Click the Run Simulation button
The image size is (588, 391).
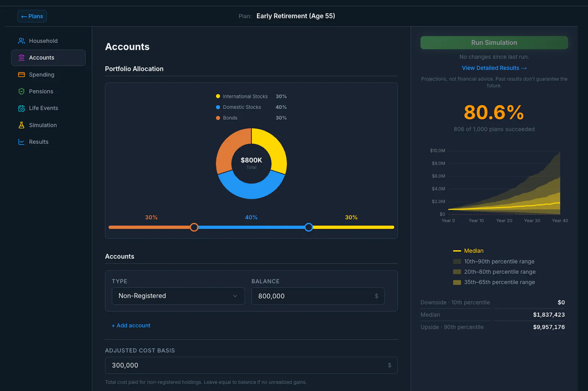click(x=494, y=43)
